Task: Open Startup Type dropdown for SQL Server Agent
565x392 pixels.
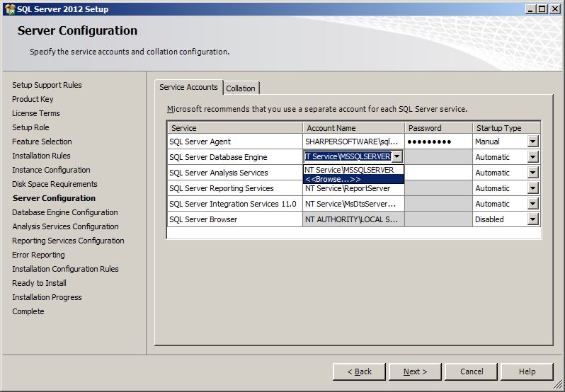Action: (533, 142)
